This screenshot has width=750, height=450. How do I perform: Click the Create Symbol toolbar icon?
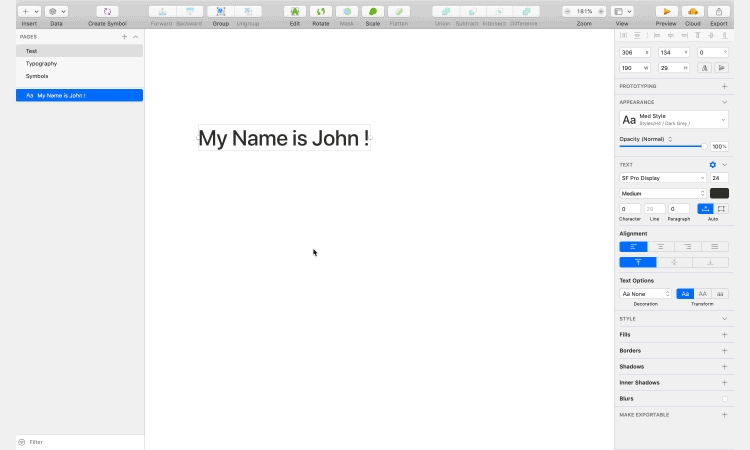[x=107, y=12]
